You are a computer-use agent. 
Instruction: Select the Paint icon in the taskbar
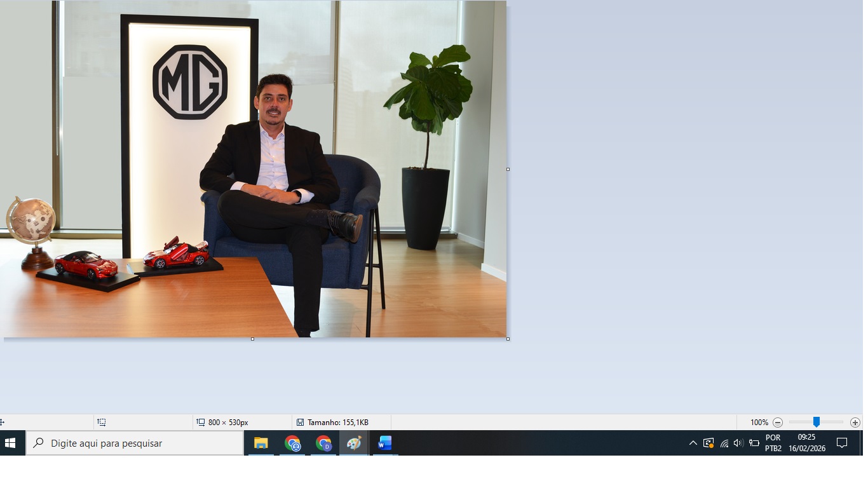(354, 443)
